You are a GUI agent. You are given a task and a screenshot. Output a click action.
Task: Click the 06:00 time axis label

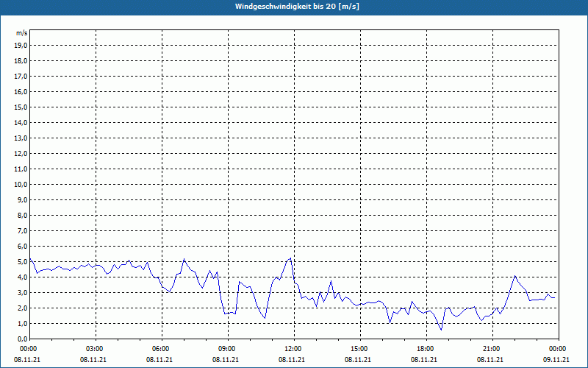pyautogui.click(x=162, y=349)
